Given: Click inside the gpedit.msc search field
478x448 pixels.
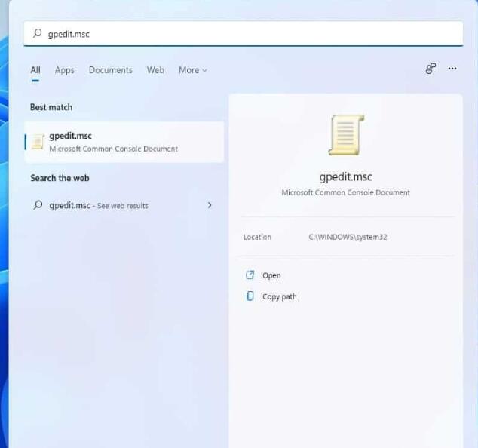Looking at the screenshot, I should pyautogui.click(x=244, y=33).
